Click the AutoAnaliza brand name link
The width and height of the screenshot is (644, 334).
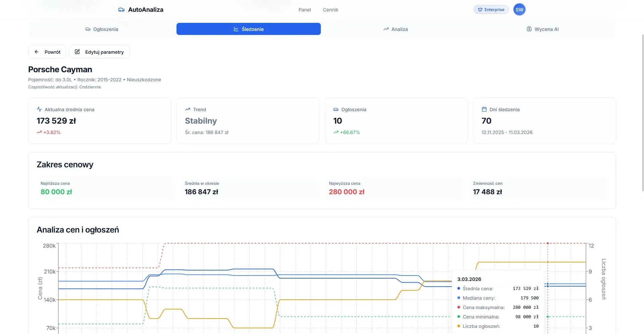pyautogui.click(x=146, y=10)
